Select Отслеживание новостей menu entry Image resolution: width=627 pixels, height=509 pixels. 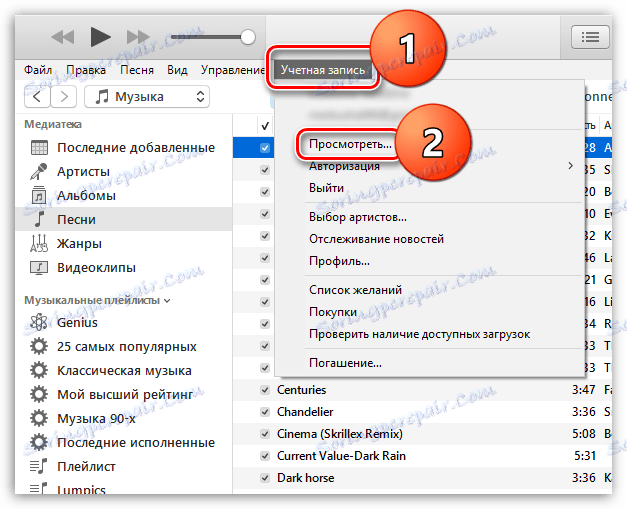click(376, 239)
